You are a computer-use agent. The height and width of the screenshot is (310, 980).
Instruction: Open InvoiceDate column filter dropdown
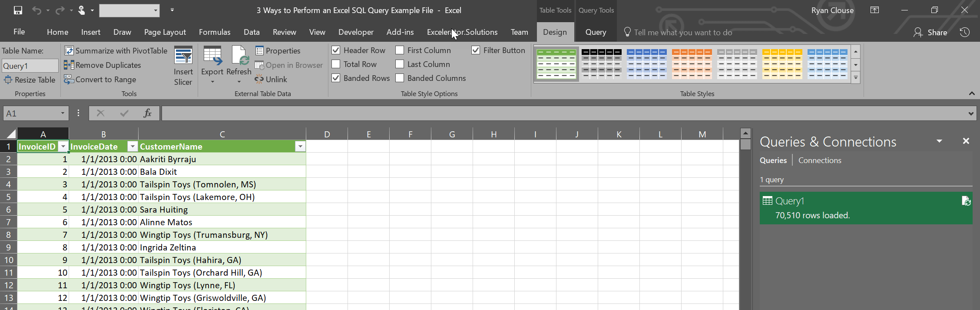click(x=132, y=147)
